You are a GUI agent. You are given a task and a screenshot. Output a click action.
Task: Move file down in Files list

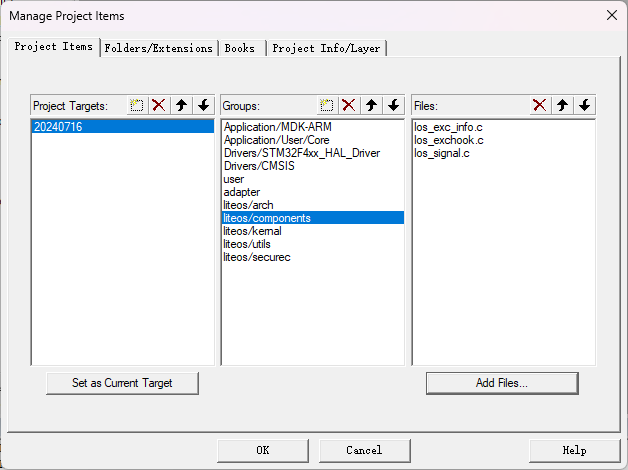point(585,106)
